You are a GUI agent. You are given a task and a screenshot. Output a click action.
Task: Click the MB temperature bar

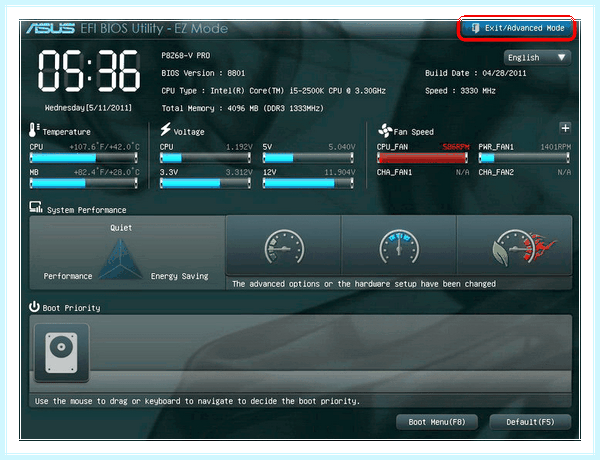83,183
